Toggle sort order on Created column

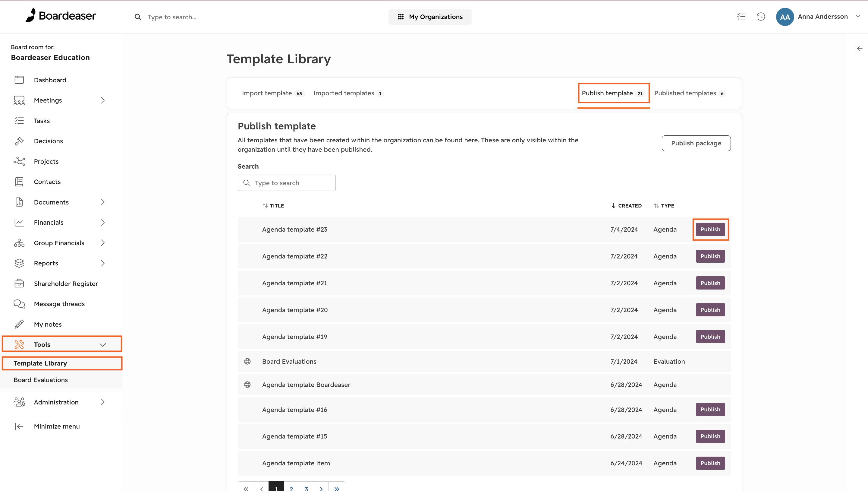pyautogui.click(x=626, y=206)
